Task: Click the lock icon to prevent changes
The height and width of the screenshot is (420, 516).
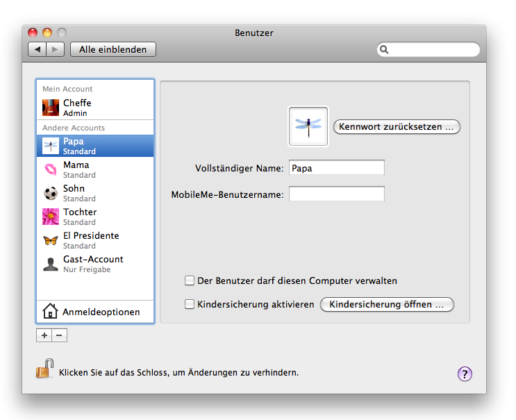Action: click(x=44, y=369)
